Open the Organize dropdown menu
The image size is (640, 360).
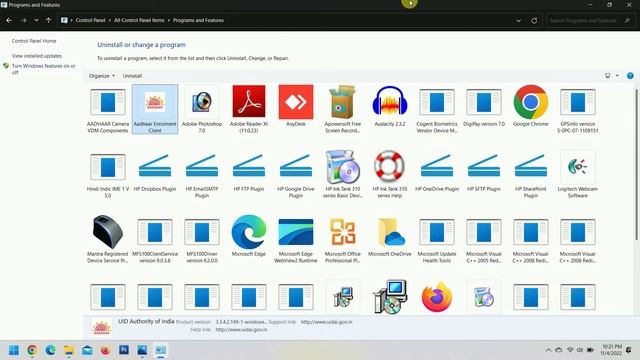click(102, 76)
